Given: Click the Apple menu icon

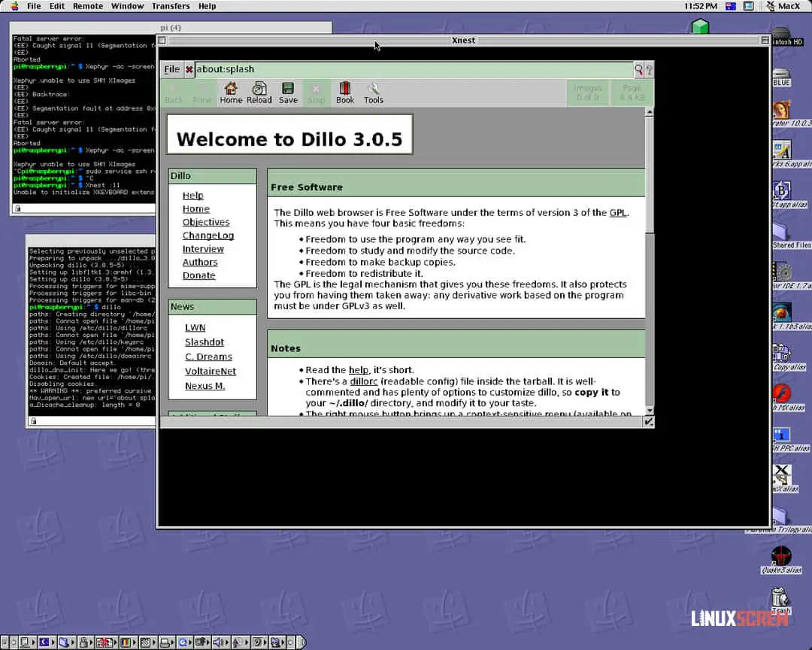Looking at the screenshot, I should 14,6.
